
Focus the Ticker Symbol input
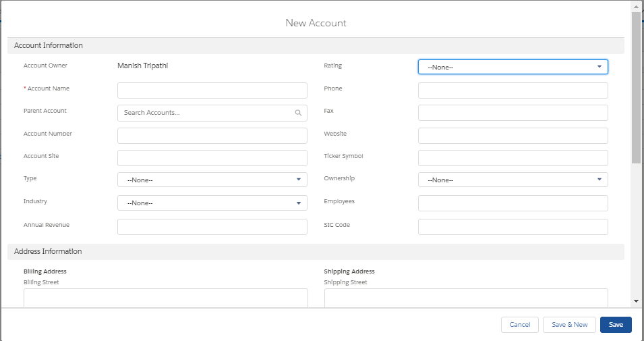(x=513, y=158)
